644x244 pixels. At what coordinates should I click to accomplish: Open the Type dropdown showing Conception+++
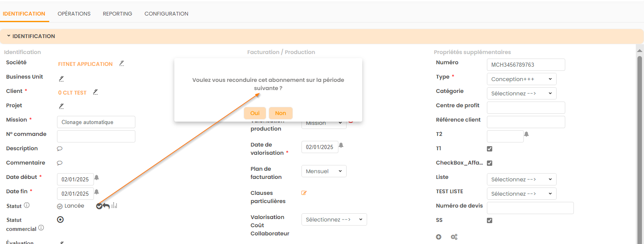point(521,79)
